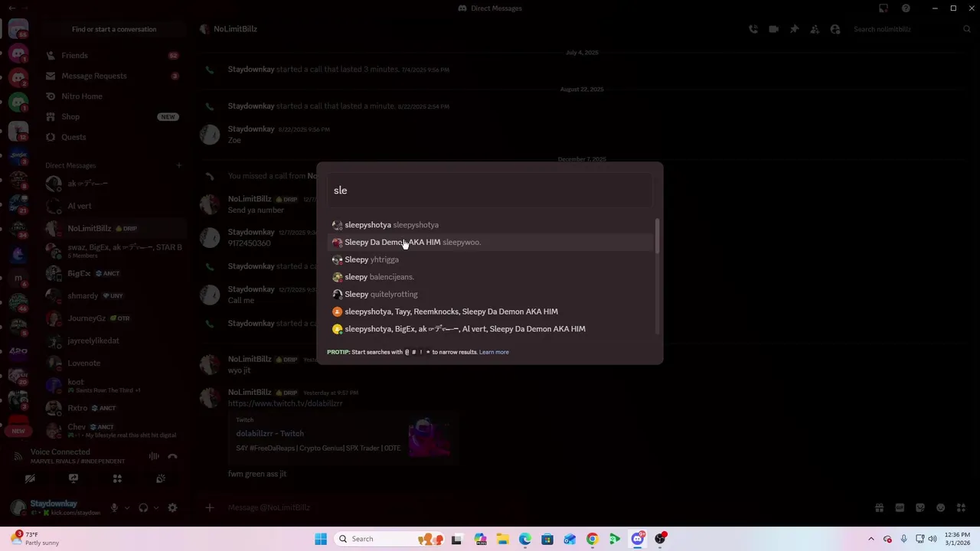Select group with Tayy and Reemknocks result
This screenshot has height=551, width=980.
(490, 311)
